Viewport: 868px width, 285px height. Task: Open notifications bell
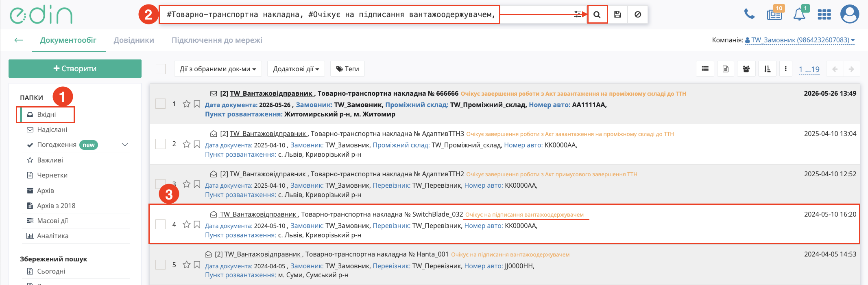pyautogui.click(x=800, y=14)
